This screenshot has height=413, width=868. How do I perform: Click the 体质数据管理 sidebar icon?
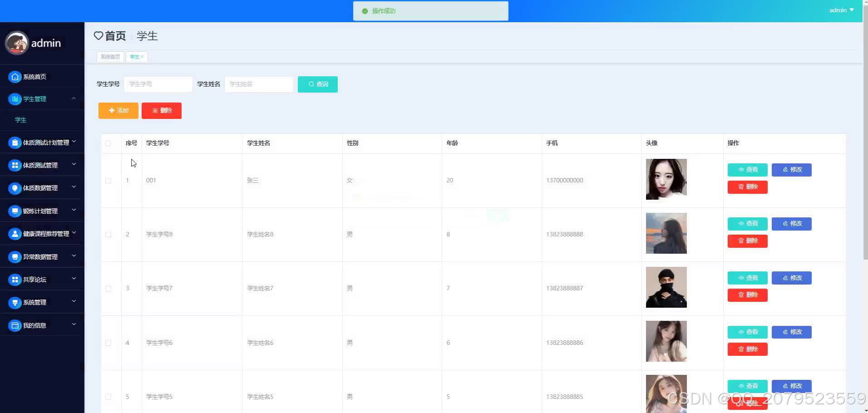[x=15, y=188]
